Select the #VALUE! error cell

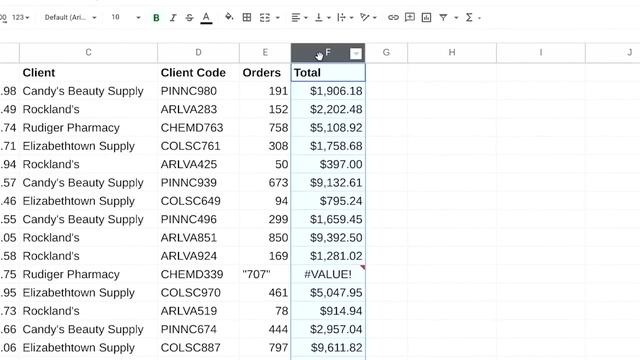click(328, 274)
